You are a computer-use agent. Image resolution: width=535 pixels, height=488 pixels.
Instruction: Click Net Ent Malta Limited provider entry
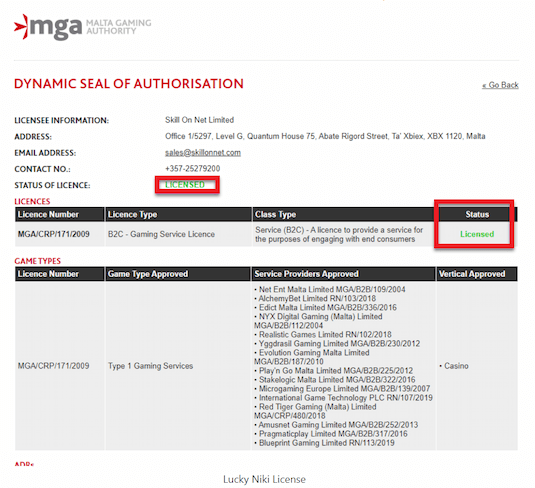[x=330, y=289]
